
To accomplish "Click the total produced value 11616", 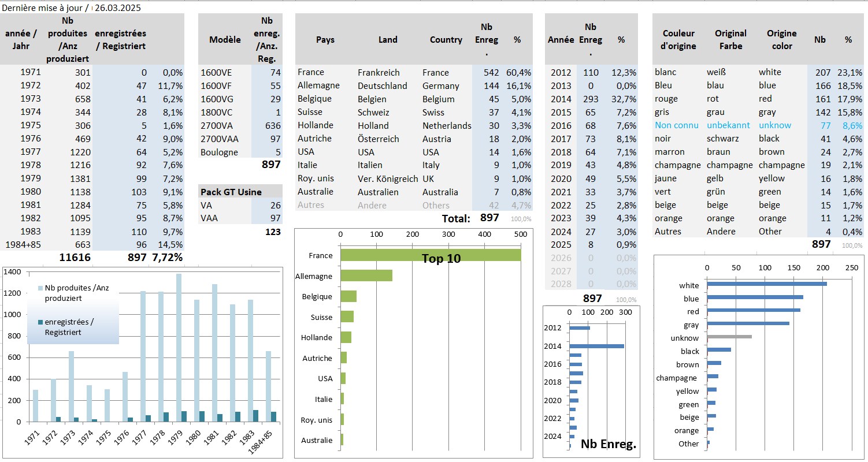I will [x=75, y=258].
